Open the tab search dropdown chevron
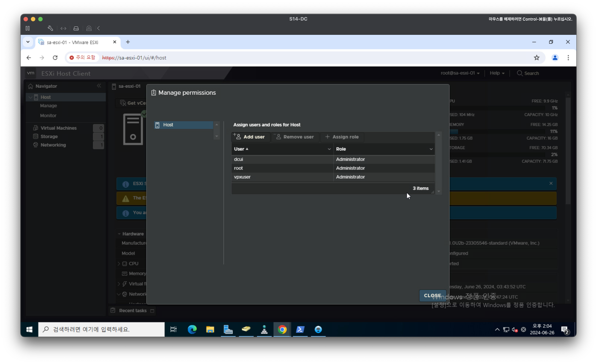 (x=28, y=42)
